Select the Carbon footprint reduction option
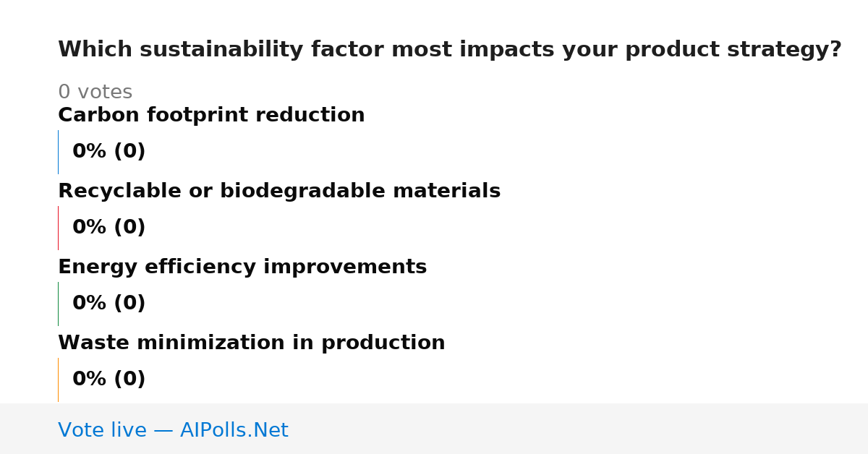The image size is (868, 454). [x=211, y=116]
